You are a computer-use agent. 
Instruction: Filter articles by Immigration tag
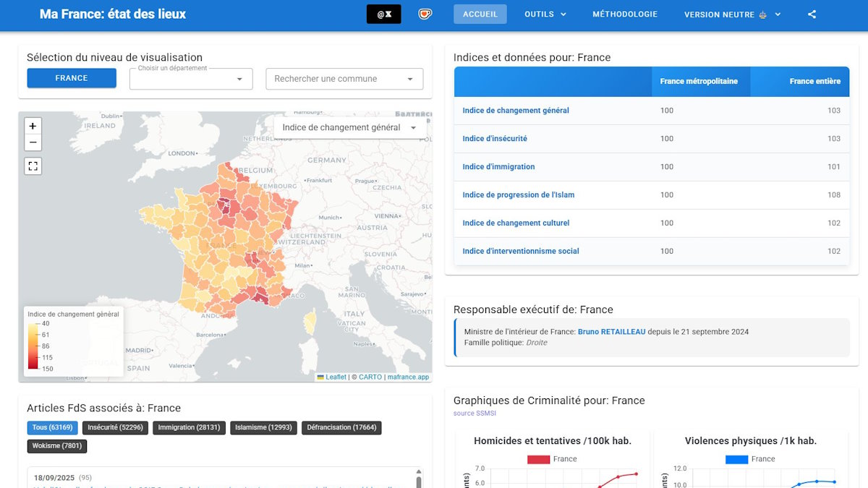pos(189,428)
